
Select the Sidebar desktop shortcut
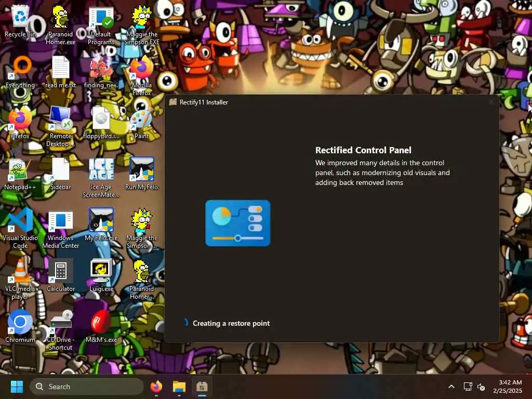(x=60, y=174)
